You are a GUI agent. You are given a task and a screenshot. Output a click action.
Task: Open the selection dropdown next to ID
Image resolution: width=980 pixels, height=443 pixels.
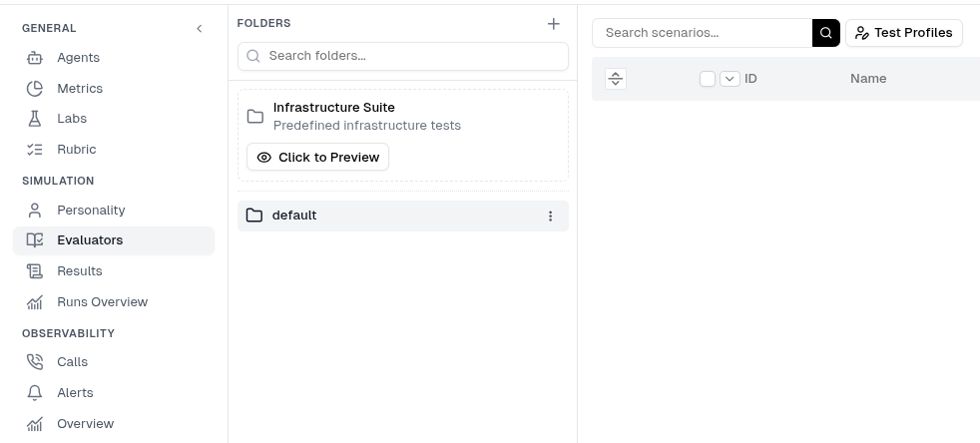point(730,79)
